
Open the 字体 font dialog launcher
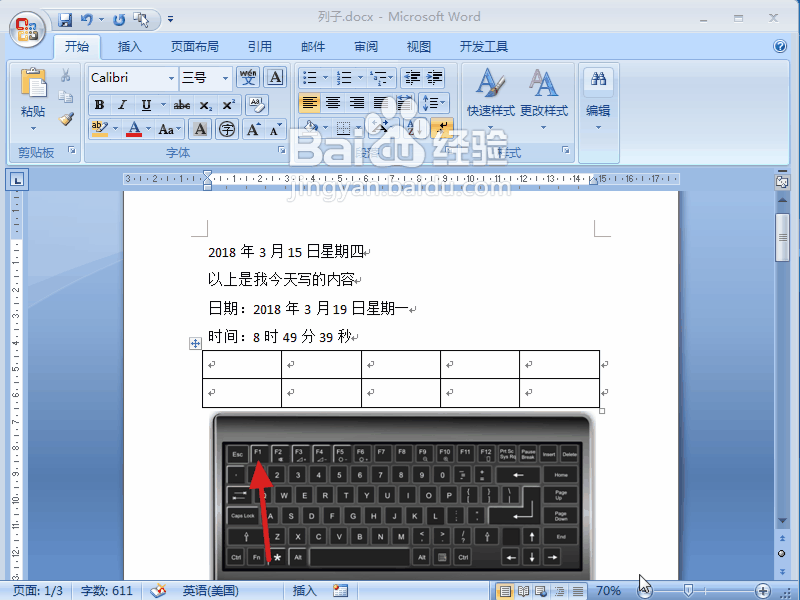[282, 150]
